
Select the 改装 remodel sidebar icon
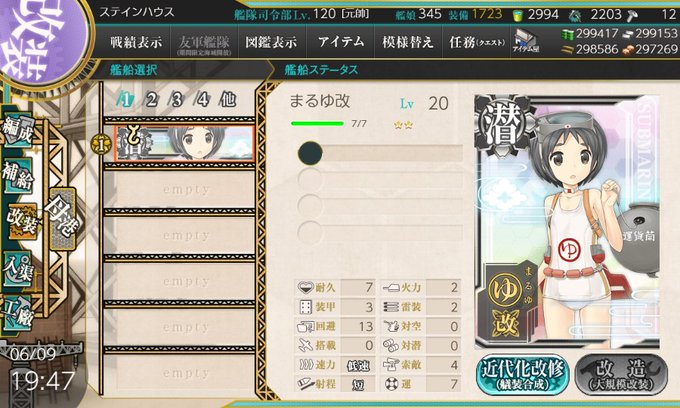click(x=22, y=222)
